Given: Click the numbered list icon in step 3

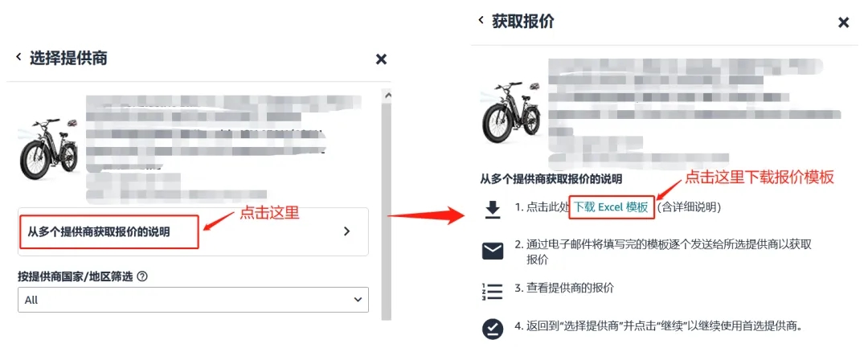Looking at the screenshot, I should pos(492,292).
